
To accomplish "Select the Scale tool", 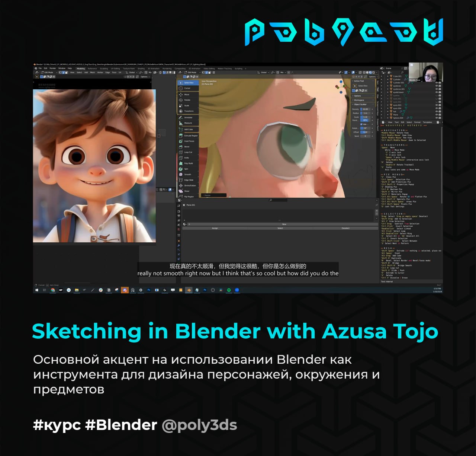I will tap(188, 106).
